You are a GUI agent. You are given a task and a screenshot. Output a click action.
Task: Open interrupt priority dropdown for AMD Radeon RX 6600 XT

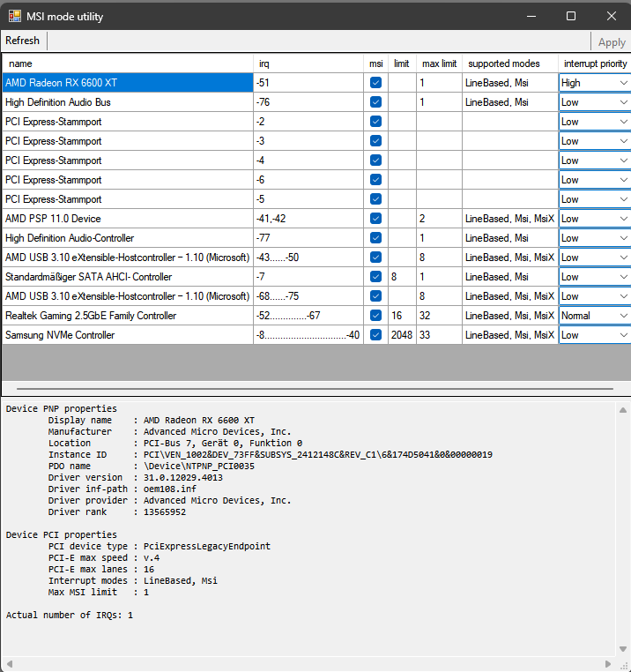[x=595, y=83]
